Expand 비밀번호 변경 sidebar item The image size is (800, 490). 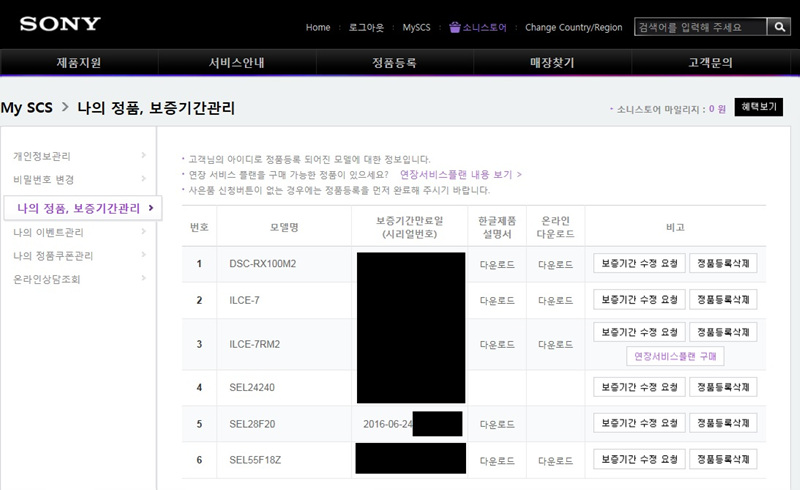coord(78,180)
